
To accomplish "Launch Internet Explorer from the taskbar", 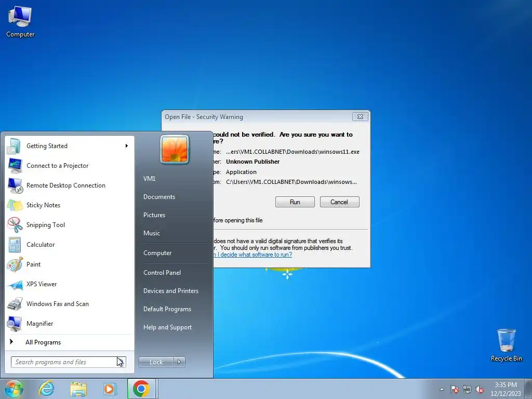I will 46,389.
